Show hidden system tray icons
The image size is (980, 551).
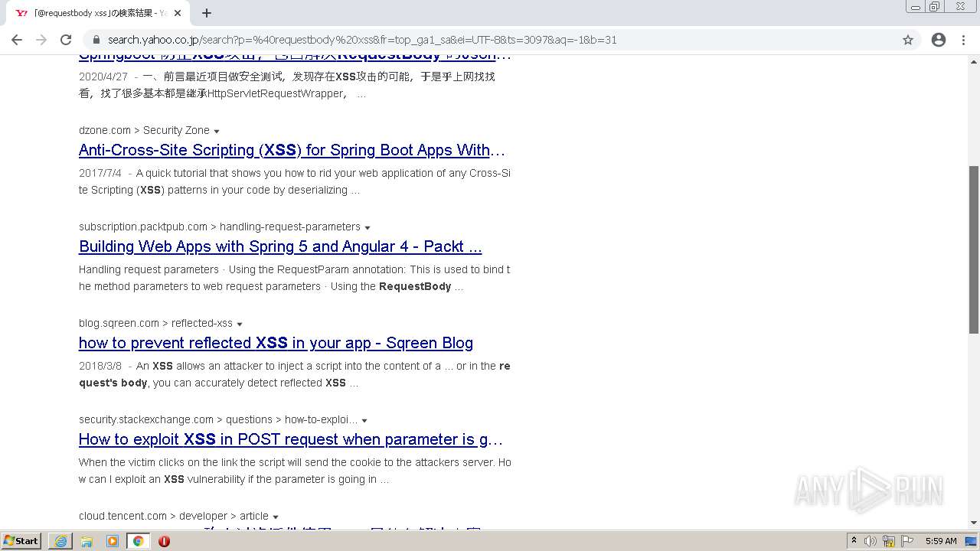click(854, 541)
